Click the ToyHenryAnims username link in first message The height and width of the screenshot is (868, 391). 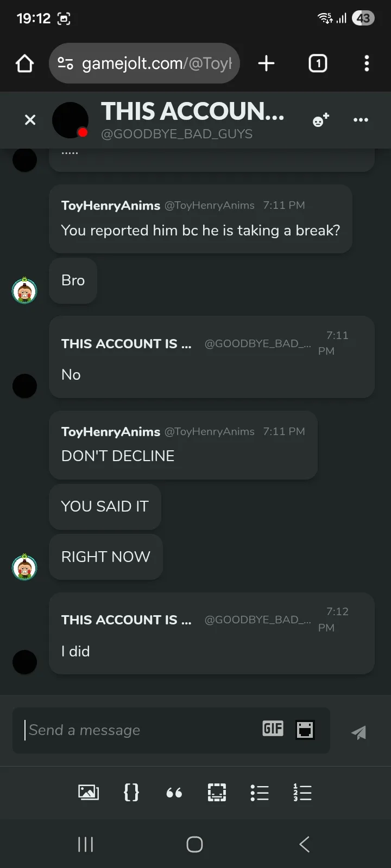point(111,206)
